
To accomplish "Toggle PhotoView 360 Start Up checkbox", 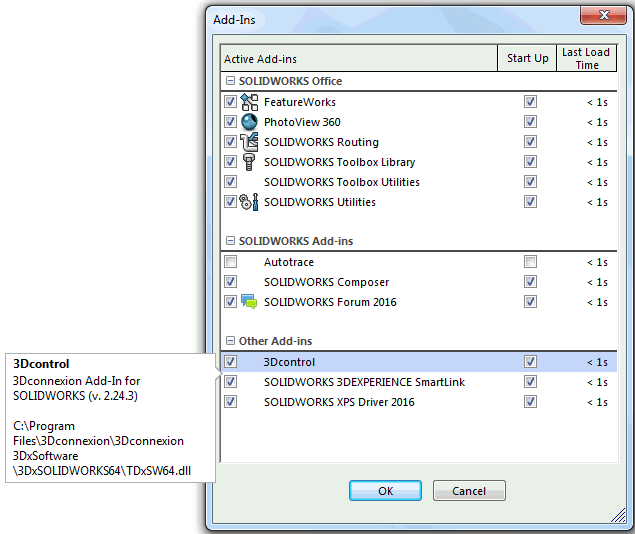I will point(530,121).
